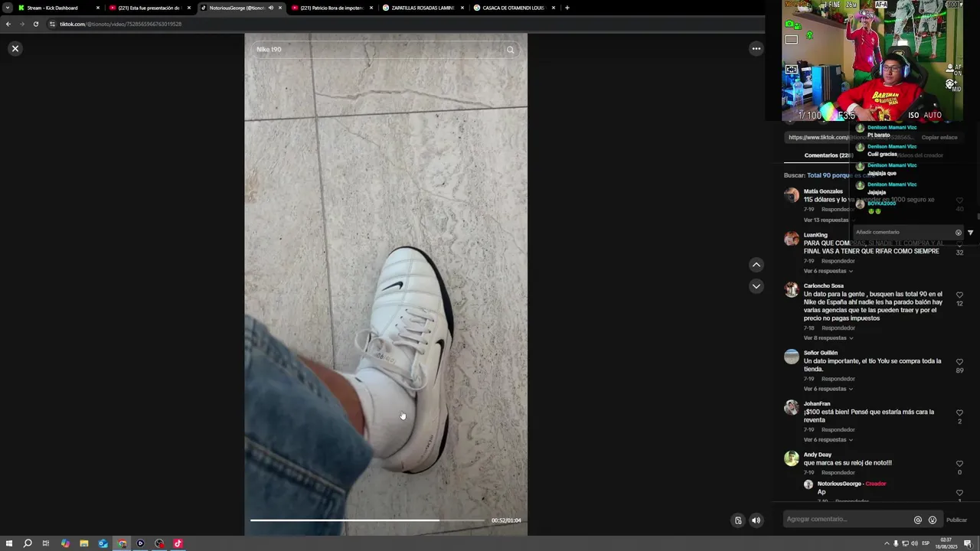Screen dimensions: 980x551
Task: Open Task View on the taskbar
Action: [x=46, y=543]
